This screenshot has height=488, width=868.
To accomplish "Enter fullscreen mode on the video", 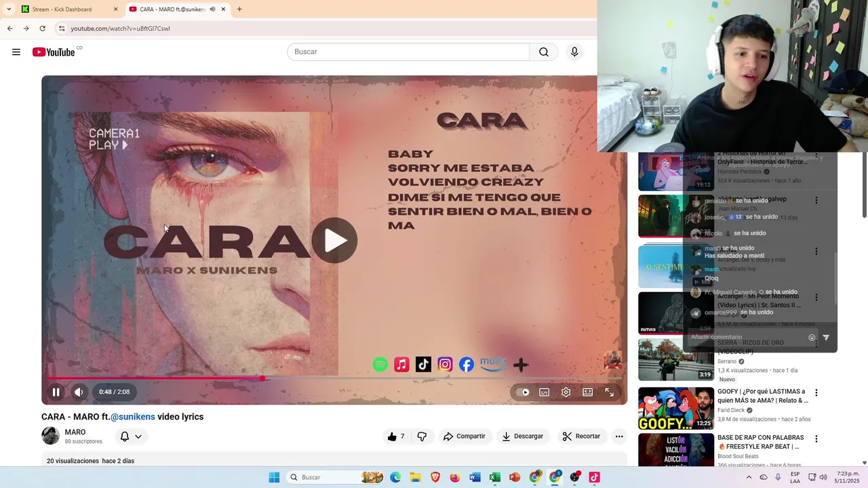I will pos(610,392).
